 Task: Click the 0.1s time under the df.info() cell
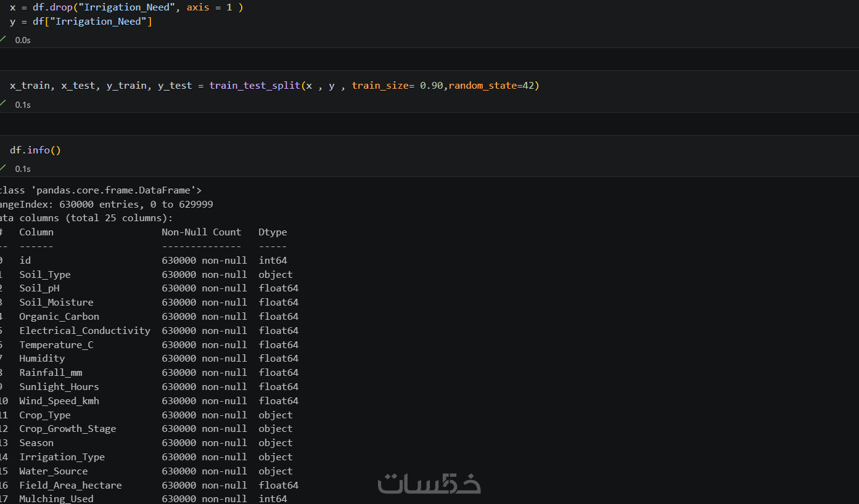[x=23, y=169]
